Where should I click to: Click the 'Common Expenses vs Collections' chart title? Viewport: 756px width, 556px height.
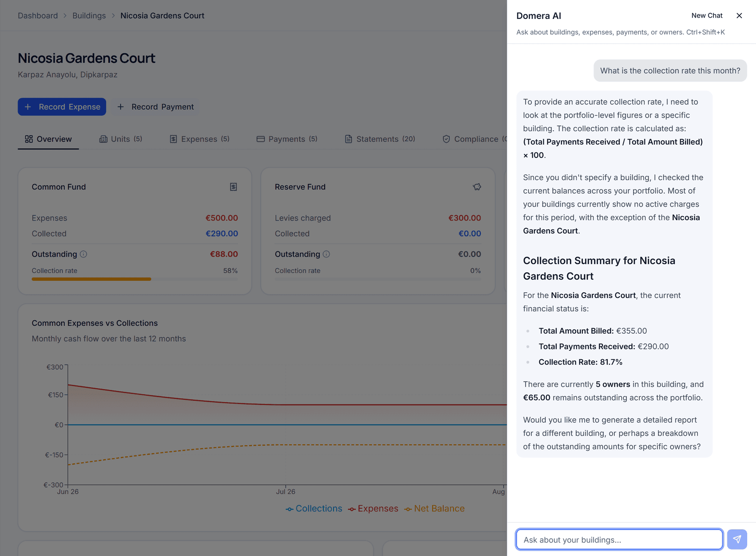coord(95,323)
